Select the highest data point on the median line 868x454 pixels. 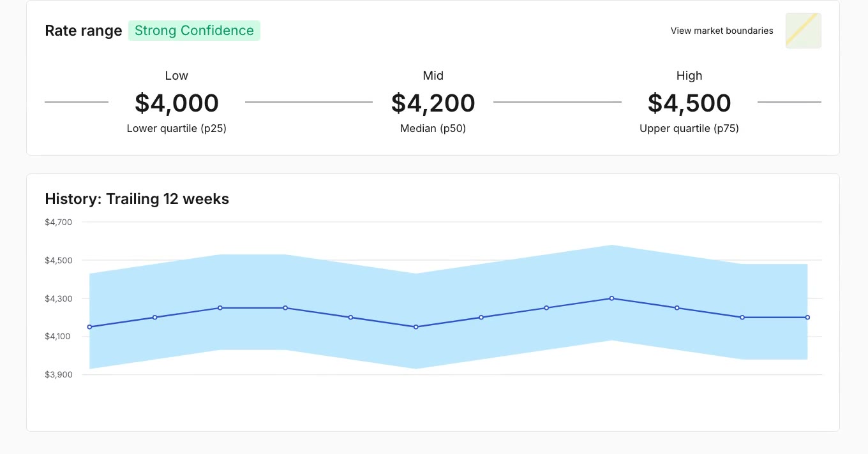pyautogui.click(x=611, y=298)
